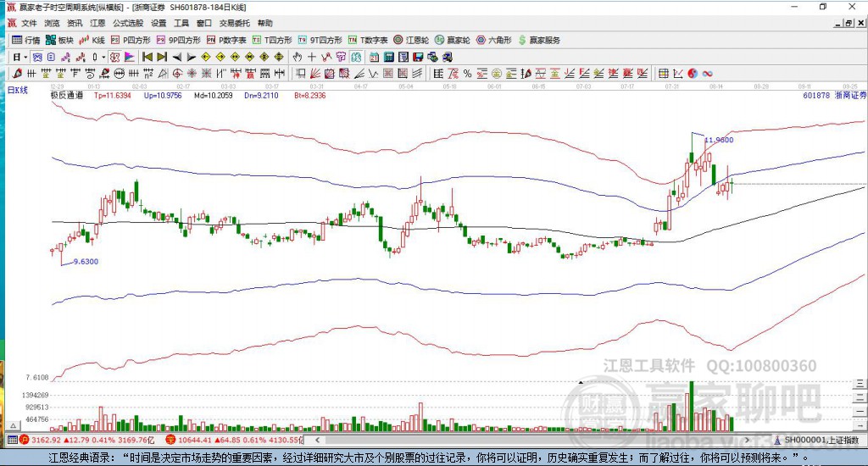Viewport: 868px width, 466px height.
Task: Click the small table icon in status bar
Action: click(12, 440)
